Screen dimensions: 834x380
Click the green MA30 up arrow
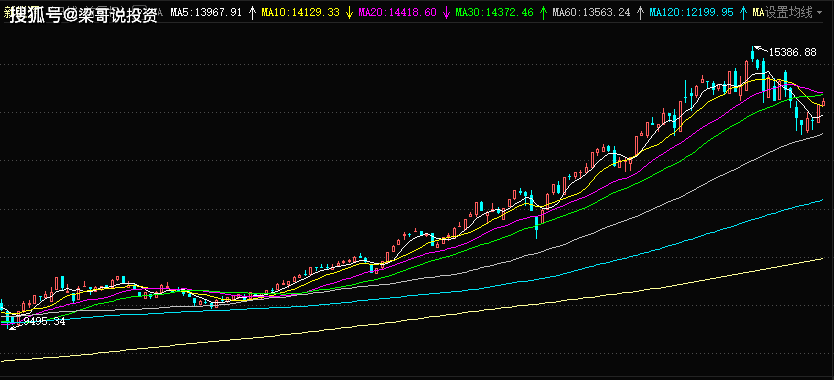543,13
